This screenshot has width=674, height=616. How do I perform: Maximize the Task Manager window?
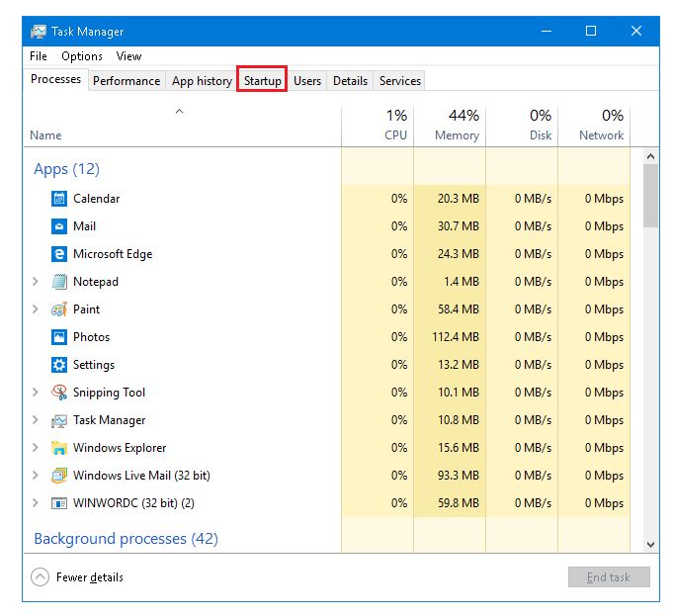591,31
